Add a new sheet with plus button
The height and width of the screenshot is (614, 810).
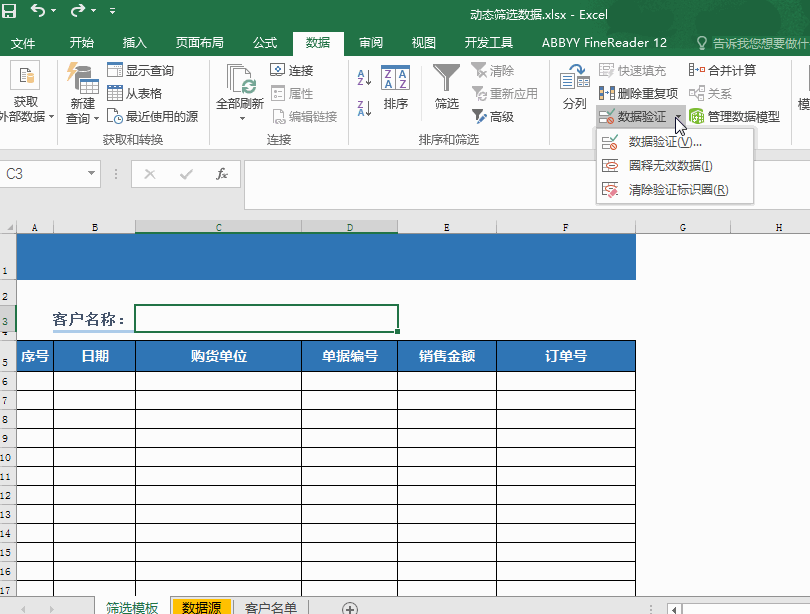[350, 608]
